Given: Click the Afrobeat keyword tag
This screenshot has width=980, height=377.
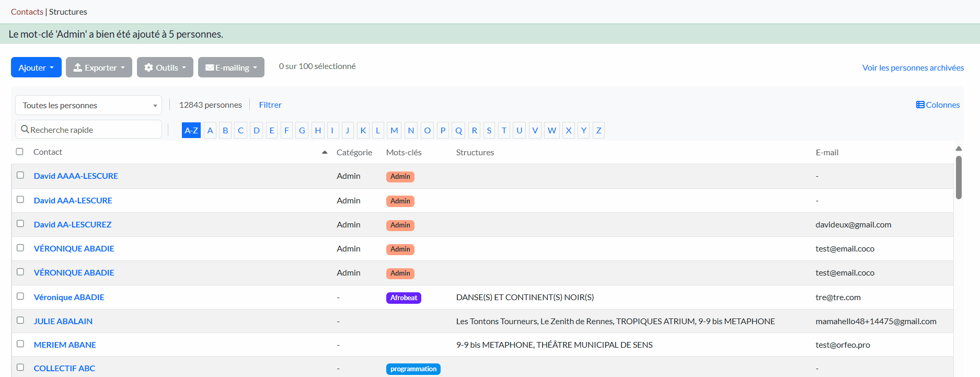Looking at the screenshot, I should [x=403, y=298].
